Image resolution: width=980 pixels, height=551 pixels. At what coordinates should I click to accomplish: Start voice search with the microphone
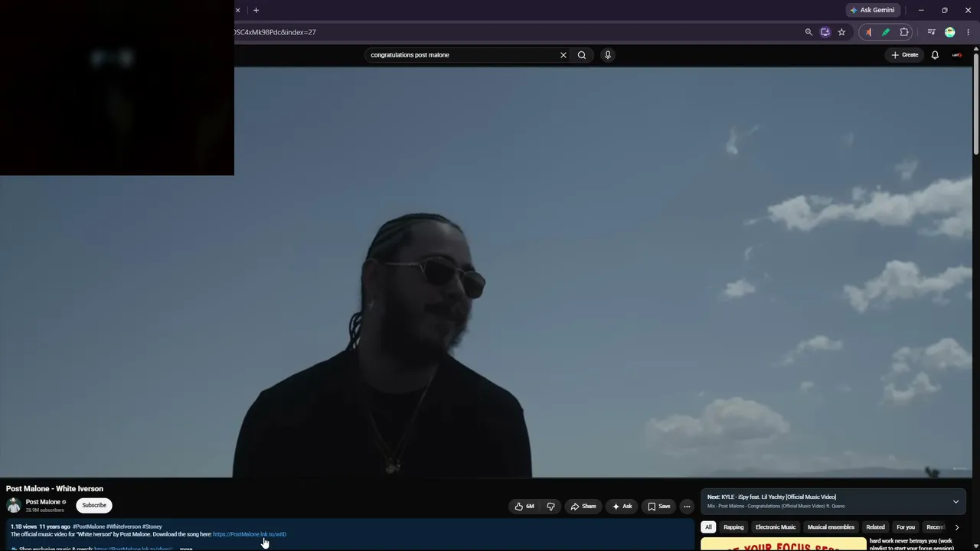[608, 55]
